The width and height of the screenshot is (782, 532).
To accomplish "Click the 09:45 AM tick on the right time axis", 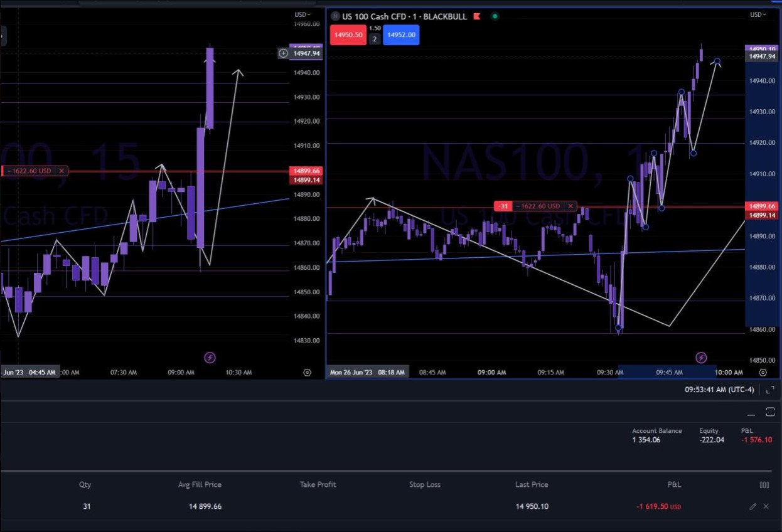I will click(669, 372).
